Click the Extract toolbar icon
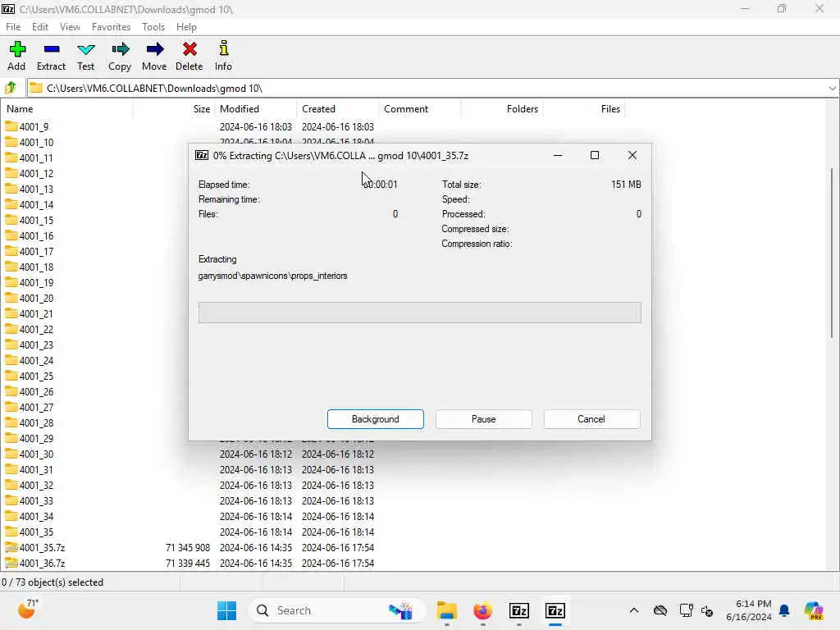 51,56
